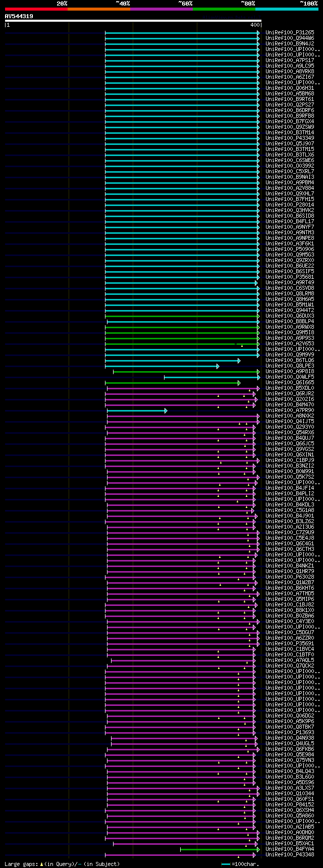Open hit UniRef100_P31265
The height and width of the screenshot is (868, 323).
tap(290, 33)
